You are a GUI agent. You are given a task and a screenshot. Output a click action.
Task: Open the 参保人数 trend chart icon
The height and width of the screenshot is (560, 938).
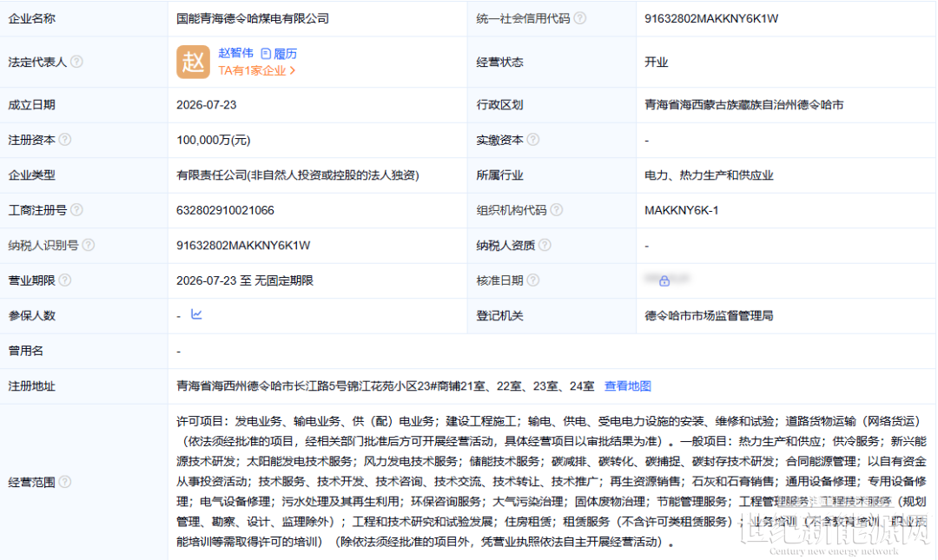coord(196,314)
